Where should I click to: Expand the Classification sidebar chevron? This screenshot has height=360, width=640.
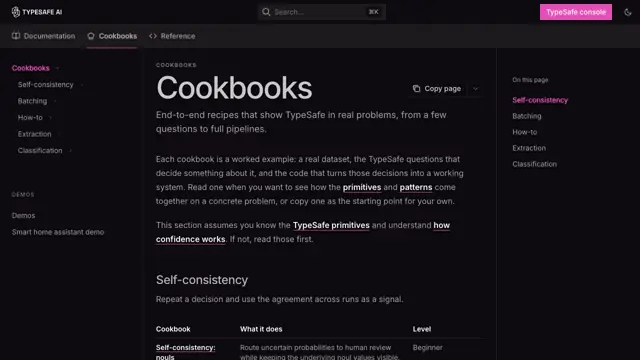coord(70,151)
